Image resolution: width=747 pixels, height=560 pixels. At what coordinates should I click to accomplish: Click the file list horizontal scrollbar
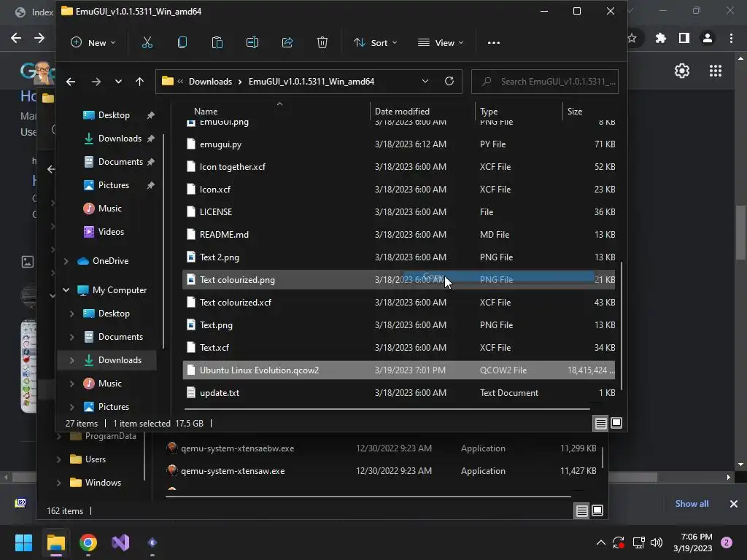point(387,408)
